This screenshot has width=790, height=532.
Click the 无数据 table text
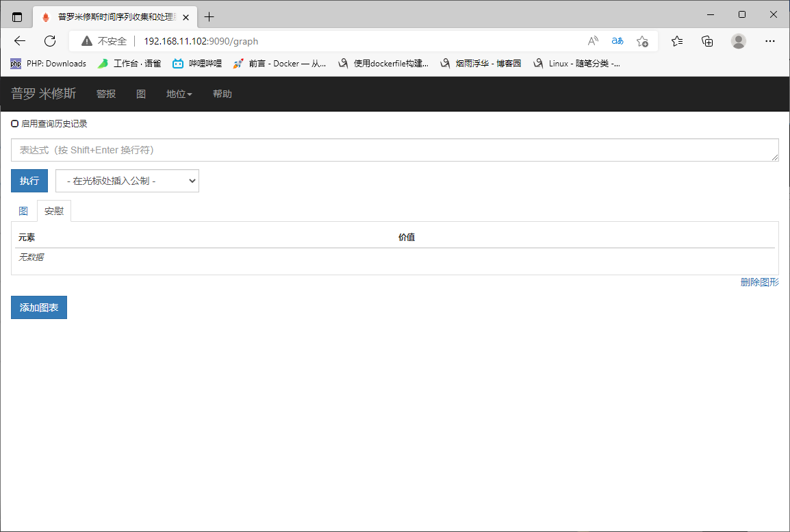(31, 257)
